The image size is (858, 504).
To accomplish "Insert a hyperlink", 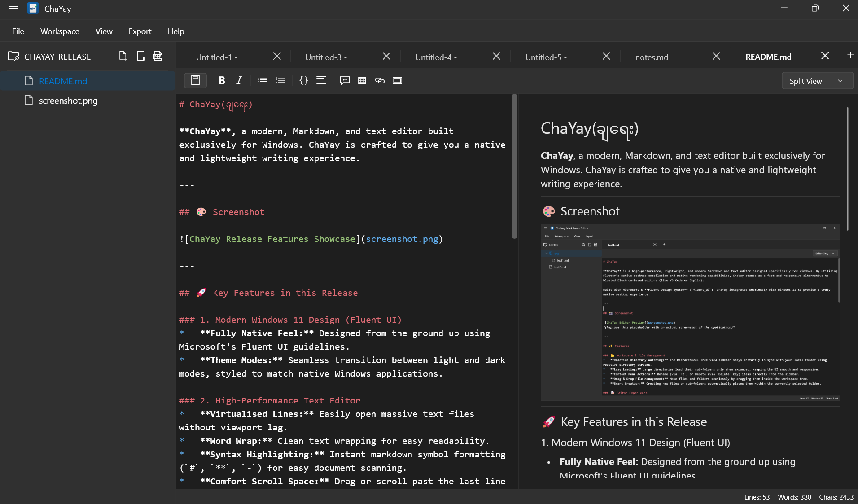I will click(380, 80).
